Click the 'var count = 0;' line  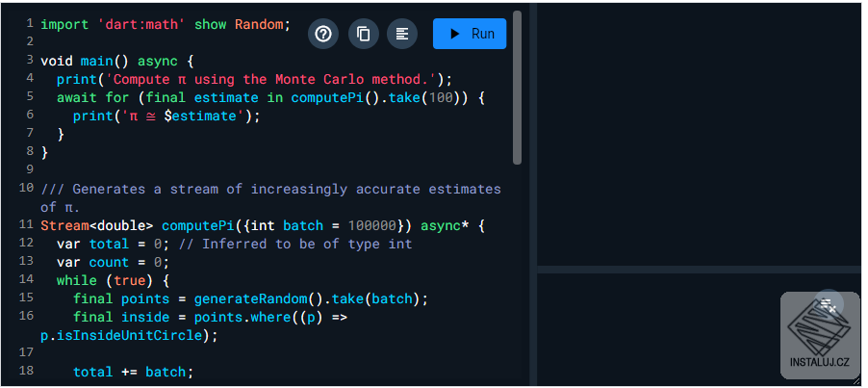point(113,262)
